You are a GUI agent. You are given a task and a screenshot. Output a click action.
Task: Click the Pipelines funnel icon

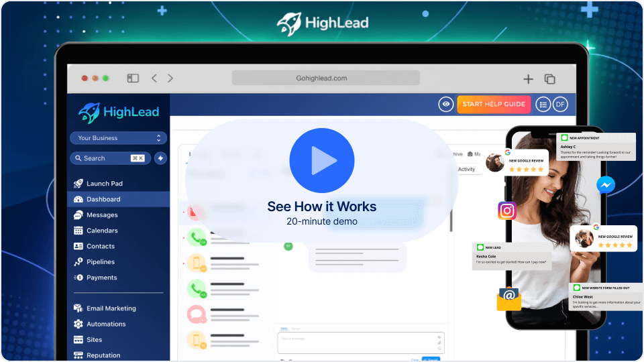pos(78,261)
